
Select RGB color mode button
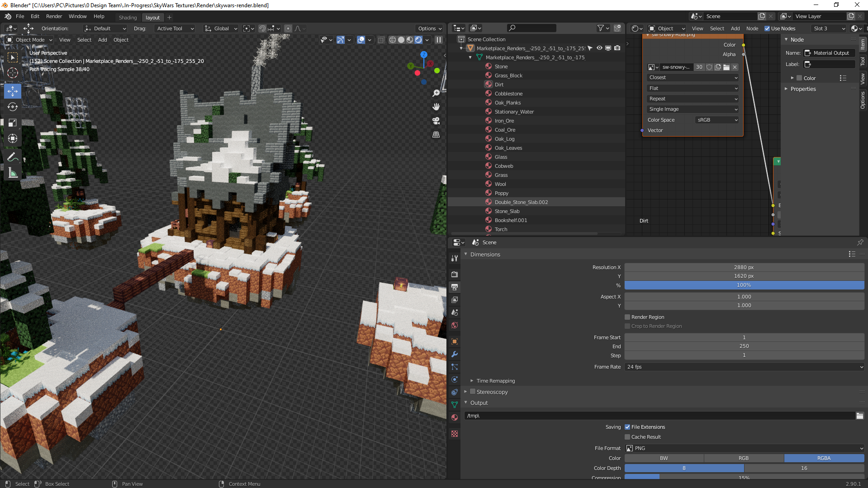pyautogui.click(x=744, y=458)
